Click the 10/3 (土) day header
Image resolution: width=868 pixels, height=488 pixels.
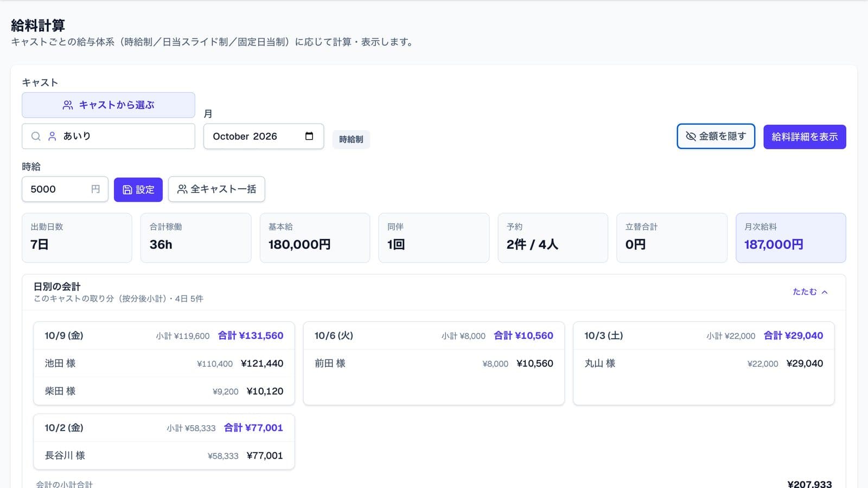pyautogui.click(x=704, y=336)
